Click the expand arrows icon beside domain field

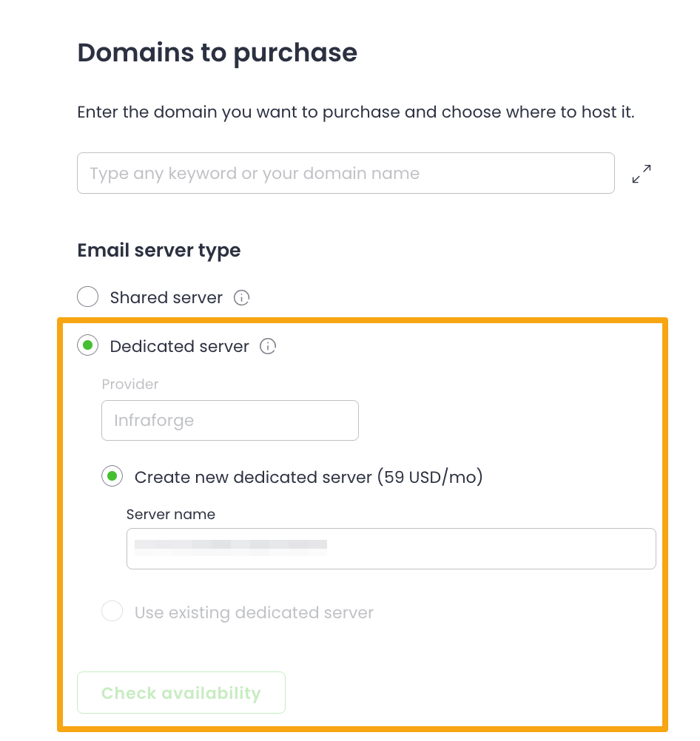tap(642, 175)
